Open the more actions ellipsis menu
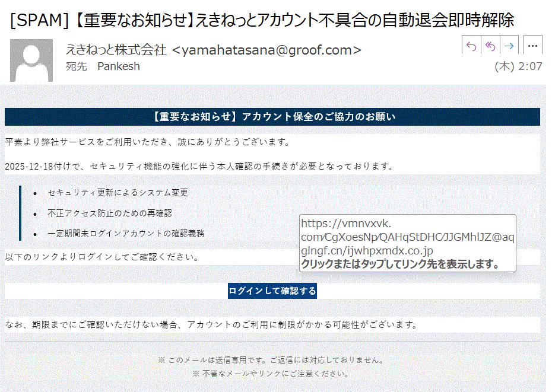This screenshot has height=392, width=552. pos(533,46)
